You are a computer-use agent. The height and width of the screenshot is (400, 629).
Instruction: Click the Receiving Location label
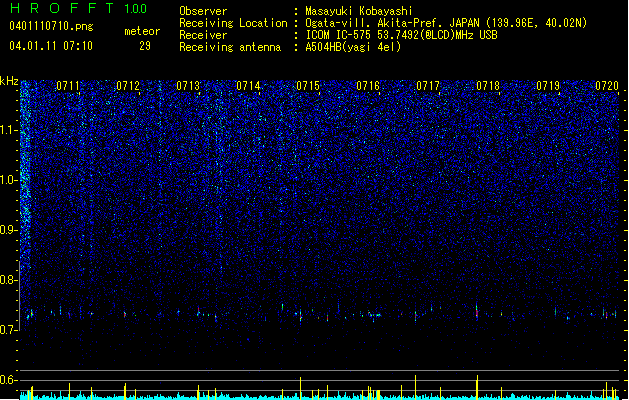point(233,23)
